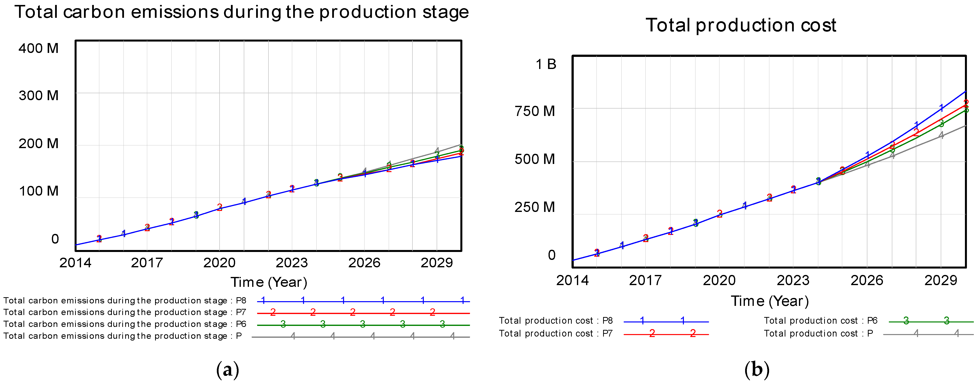Viewport: 980px width, 385px height.
Task: Select 'Total production cost : P6' legend label
Action: pyautogui.click(x=821, y=321)
